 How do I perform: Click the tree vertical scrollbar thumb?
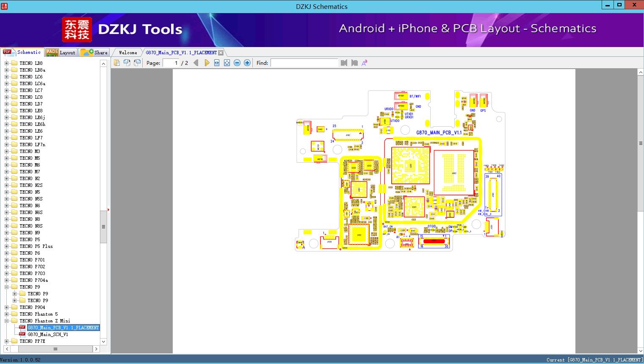point(103,227)
